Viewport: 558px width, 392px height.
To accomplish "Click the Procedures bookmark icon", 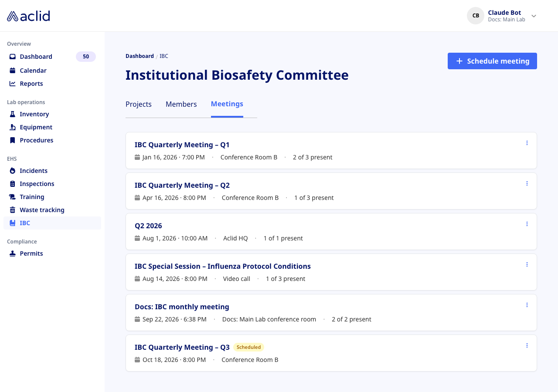I will pyautogui.click(x=13, y=140).
